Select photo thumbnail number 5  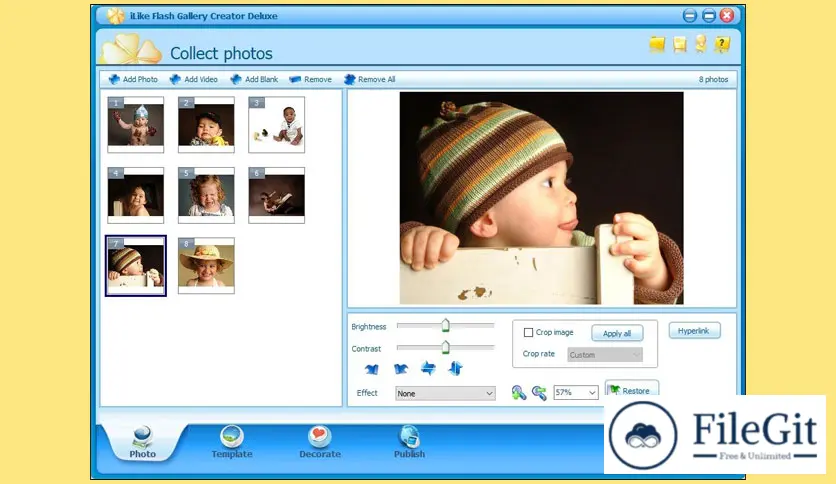(x=206, y=196)
